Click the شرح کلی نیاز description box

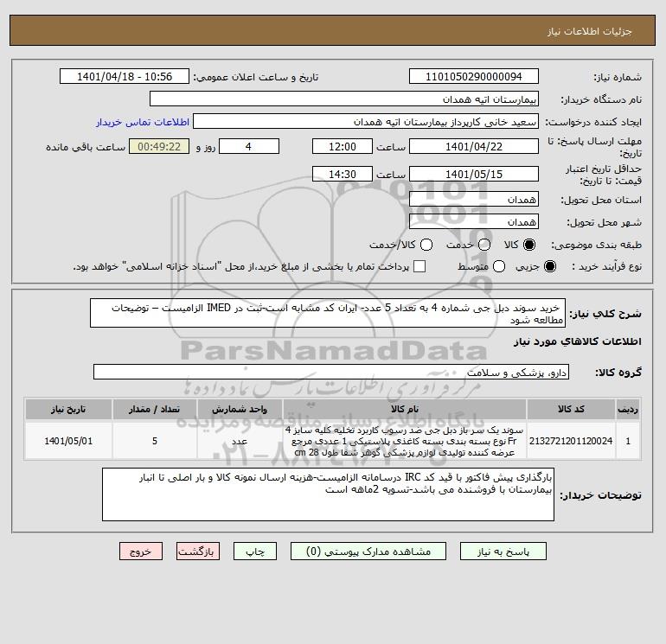tap(328, 313)
